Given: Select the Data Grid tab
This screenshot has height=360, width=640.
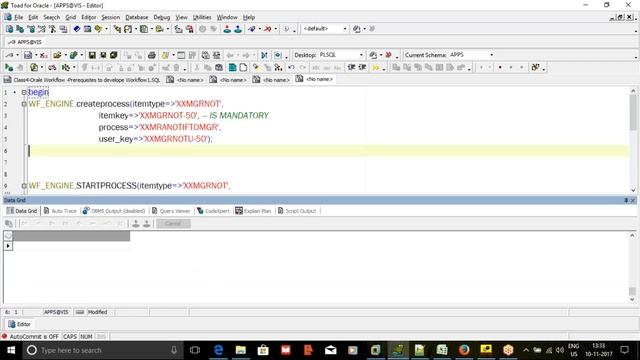Looking at the screenshot, I should (x=22, y=211).
